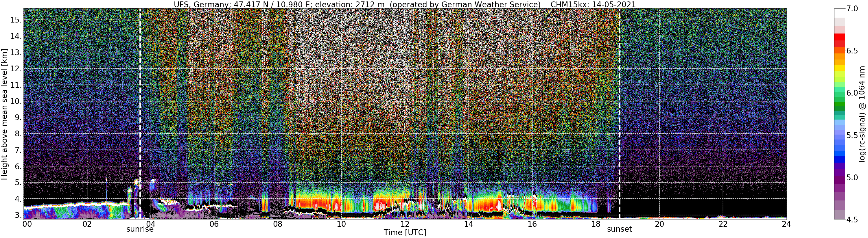Click the '8.' height tick label
The width and height of the screenshot is (868, 238).
click(18, 134)
